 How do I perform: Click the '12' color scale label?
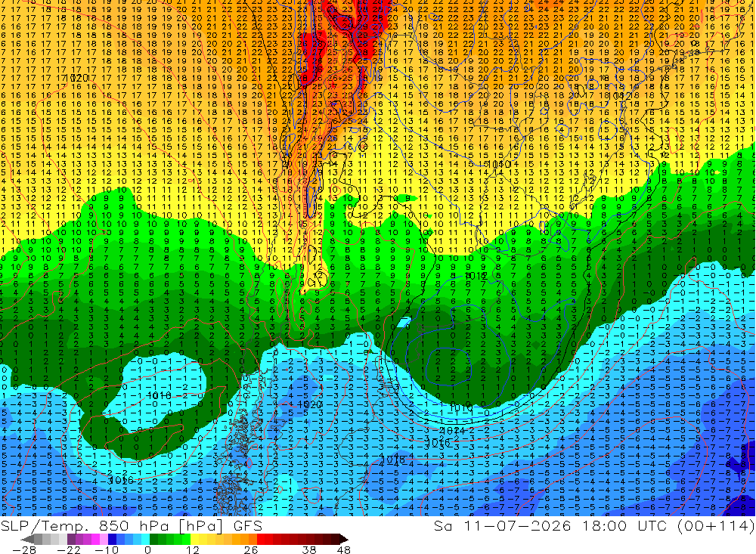click(193, 549)
